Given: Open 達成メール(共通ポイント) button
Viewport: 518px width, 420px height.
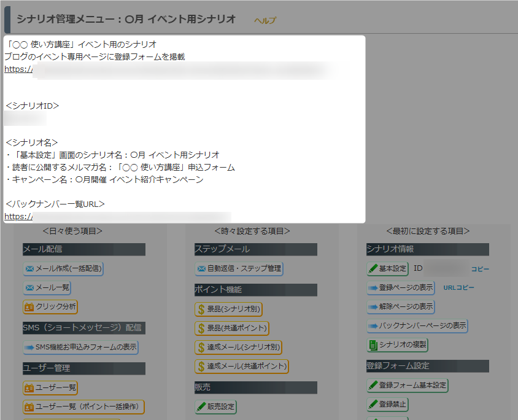Looking at the screenshot, I should (241, 366).
